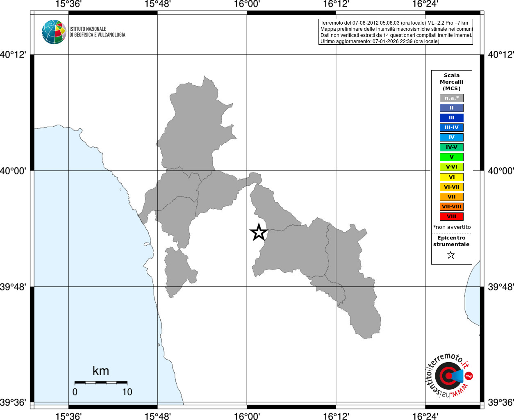Click the 40°00' latitude label on left
Screen dimensions: 514x420
(x=13, y=171)
